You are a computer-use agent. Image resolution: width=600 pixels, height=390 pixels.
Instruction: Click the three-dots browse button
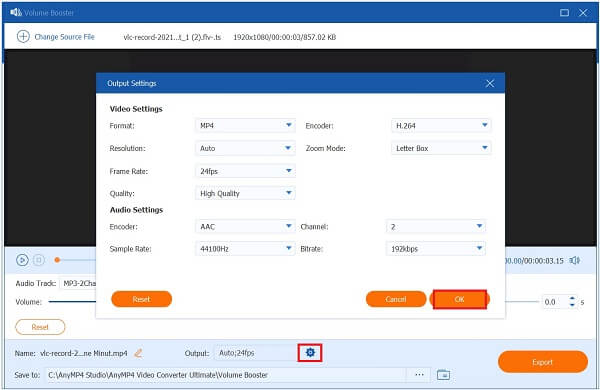pyautogui.click(x=419, y=375)
